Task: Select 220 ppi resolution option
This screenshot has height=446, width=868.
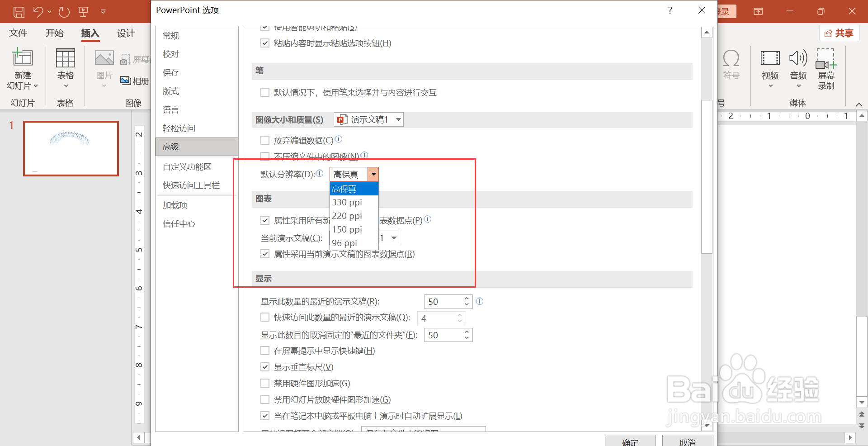Action: tap(354, 216)
